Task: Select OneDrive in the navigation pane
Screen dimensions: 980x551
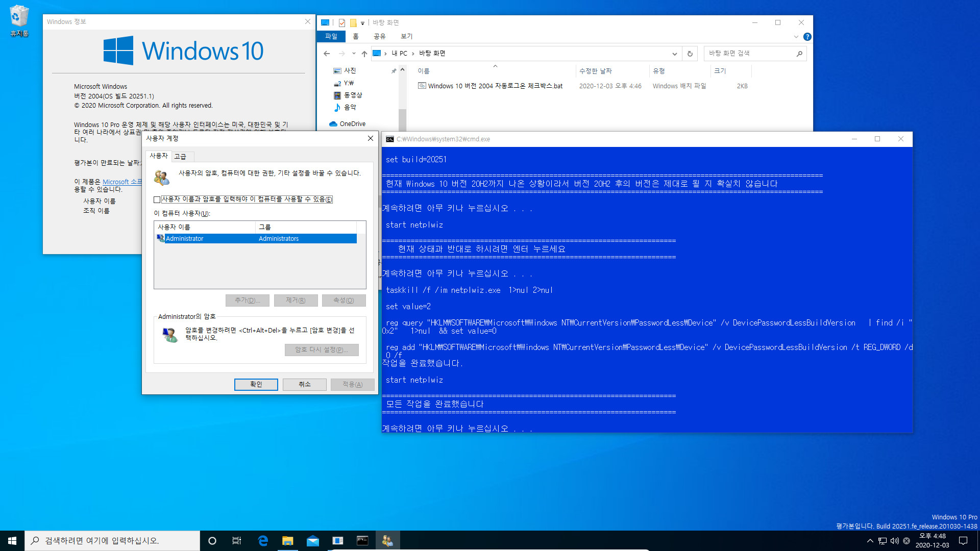Action: [352, 124]
